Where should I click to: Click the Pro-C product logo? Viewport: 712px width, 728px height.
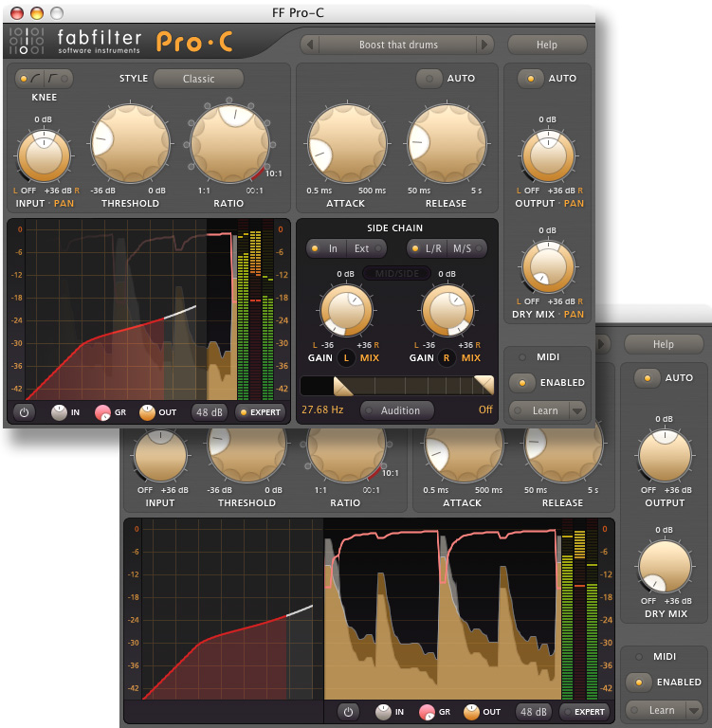click(x=194, y=42)
